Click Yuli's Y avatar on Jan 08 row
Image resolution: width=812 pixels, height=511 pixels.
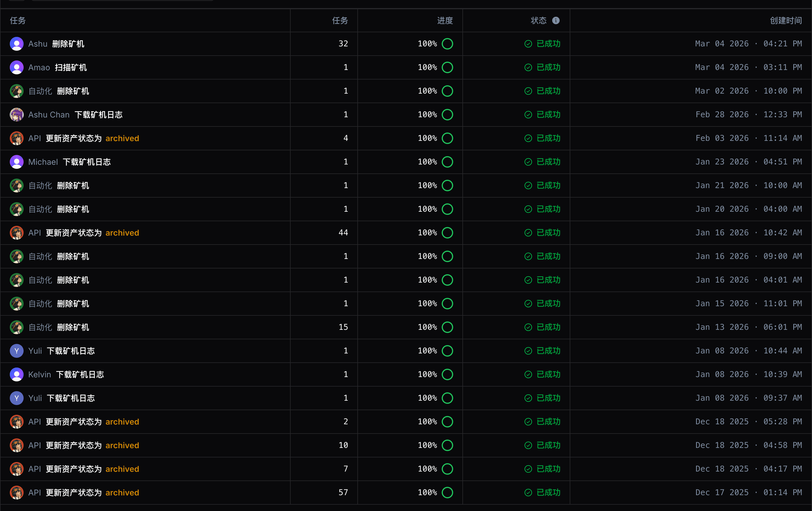16,351
